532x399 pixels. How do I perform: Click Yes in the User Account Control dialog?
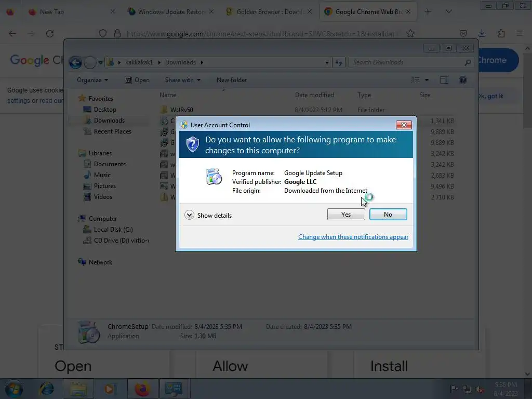coord(345,215)
